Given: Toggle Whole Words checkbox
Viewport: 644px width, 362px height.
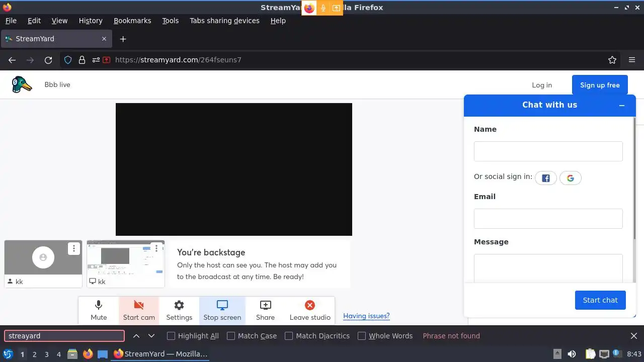Looking at the screenshot, I should (x=362, y=336).
